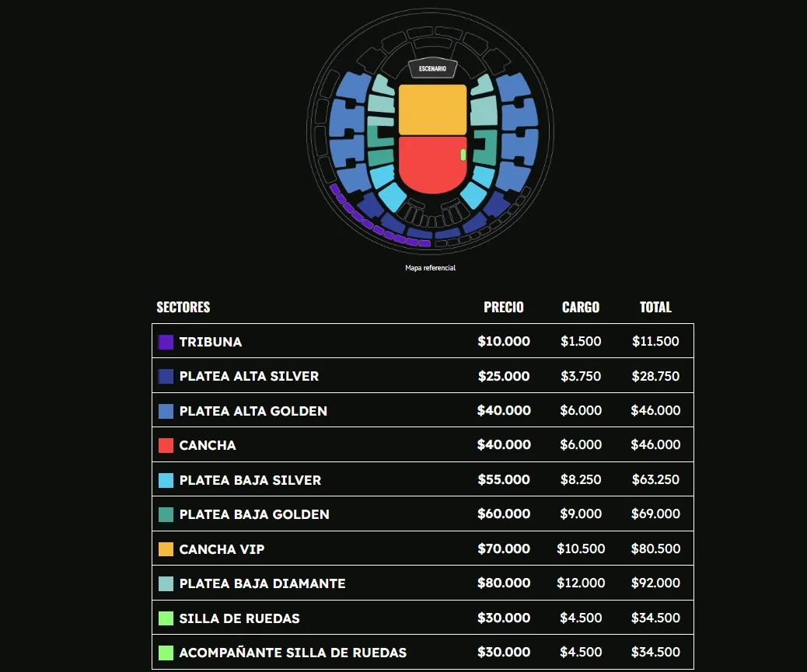Click the PRECIO column header
This screenshot has width=807, height=672.
tap(504, 307)
